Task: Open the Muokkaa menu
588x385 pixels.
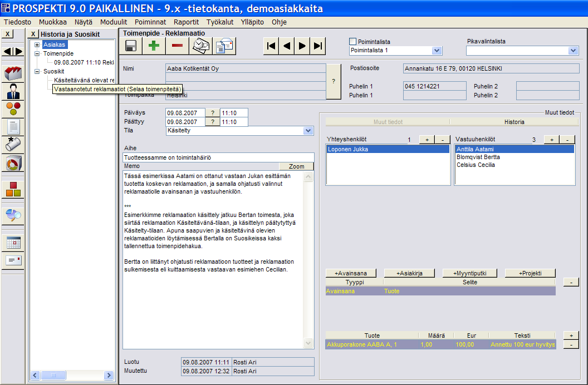Action: click(x=53, y=22)
